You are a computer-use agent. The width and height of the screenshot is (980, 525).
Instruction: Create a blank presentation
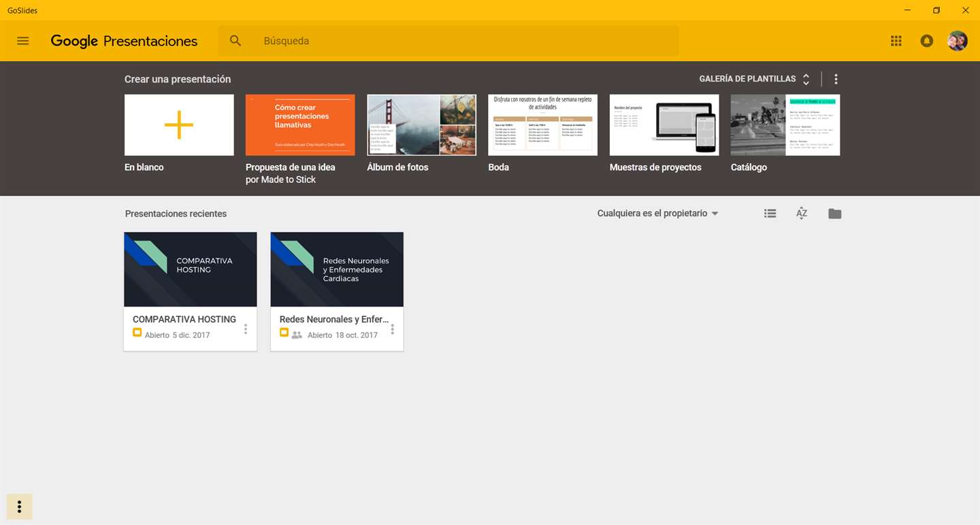tap(179, 125)
